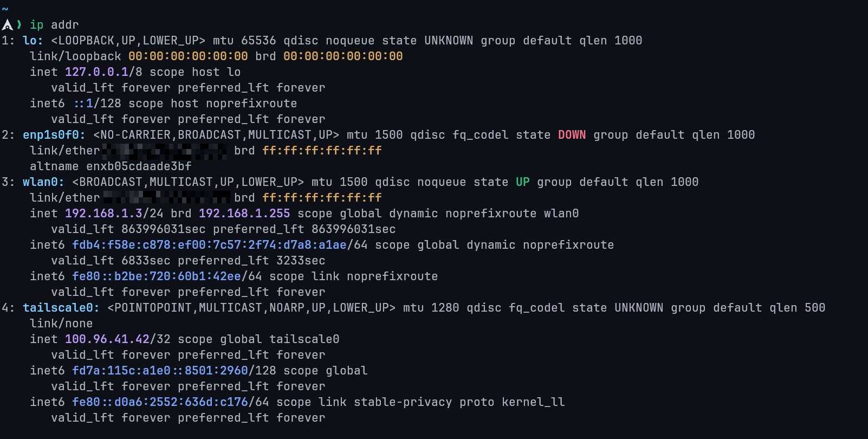Image resolution: width=868 pixels, height=439 pixels.
Task: Click the red DOWN state text
Action: [572, 135]
